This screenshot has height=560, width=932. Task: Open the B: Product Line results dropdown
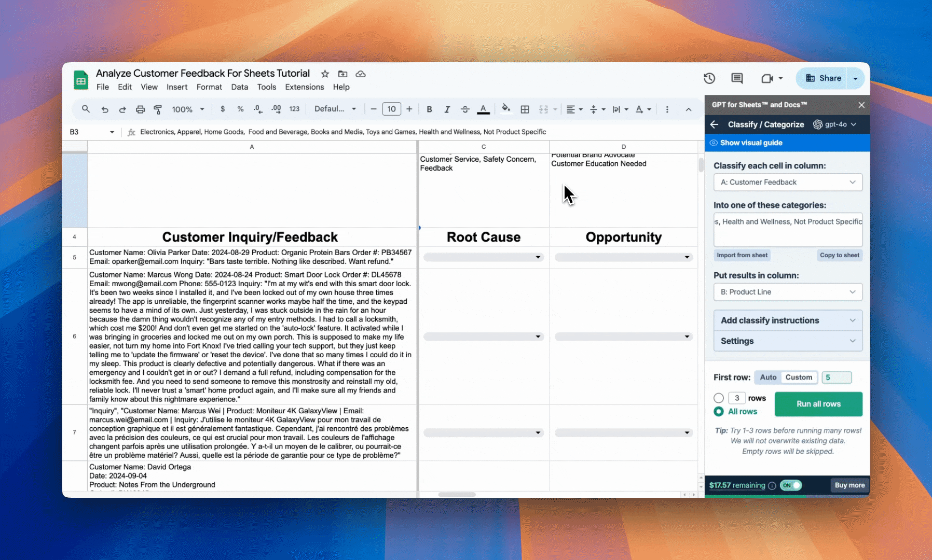pyautogui.click(x=788, y=292)
